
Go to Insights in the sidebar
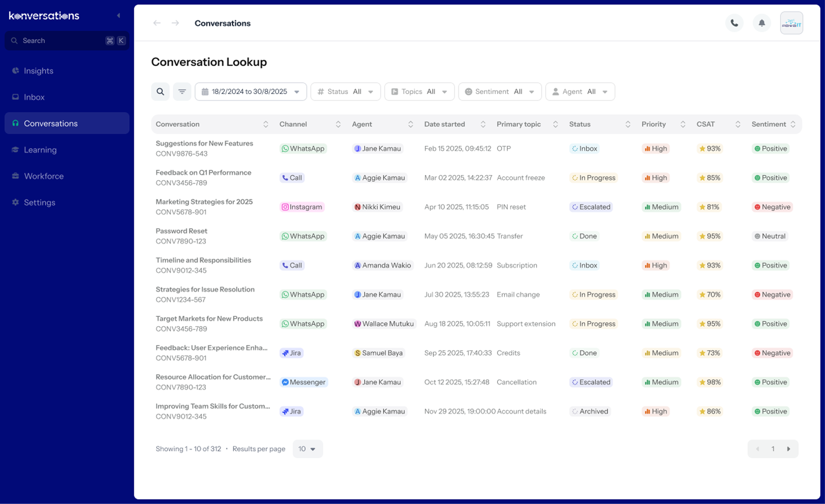tap(38, 71)
